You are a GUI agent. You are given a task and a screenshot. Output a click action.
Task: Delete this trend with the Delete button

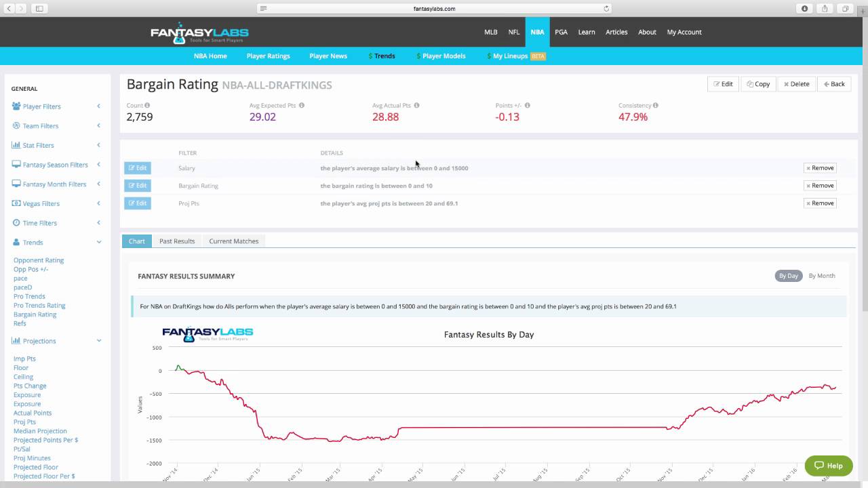point(796,84)
